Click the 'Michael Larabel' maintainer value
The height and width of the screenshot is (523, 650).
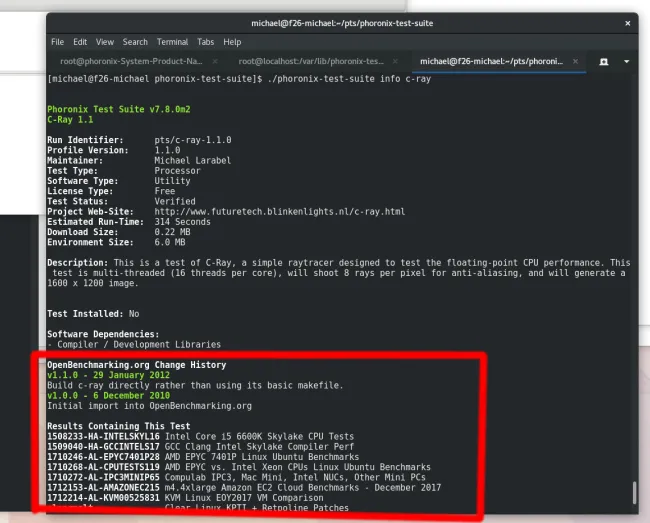(x=193, y=160)
